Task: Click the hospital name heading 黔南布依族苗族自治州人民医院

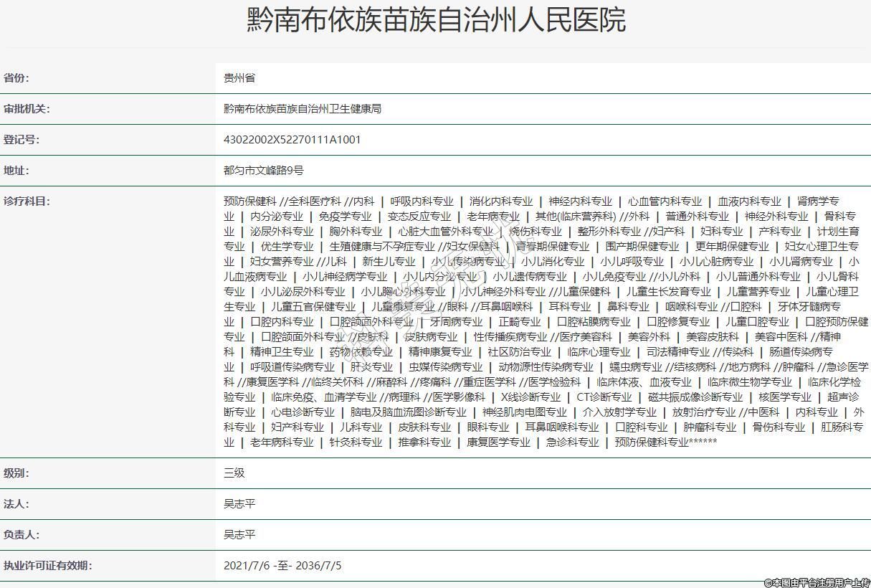Action: point(436,20)
